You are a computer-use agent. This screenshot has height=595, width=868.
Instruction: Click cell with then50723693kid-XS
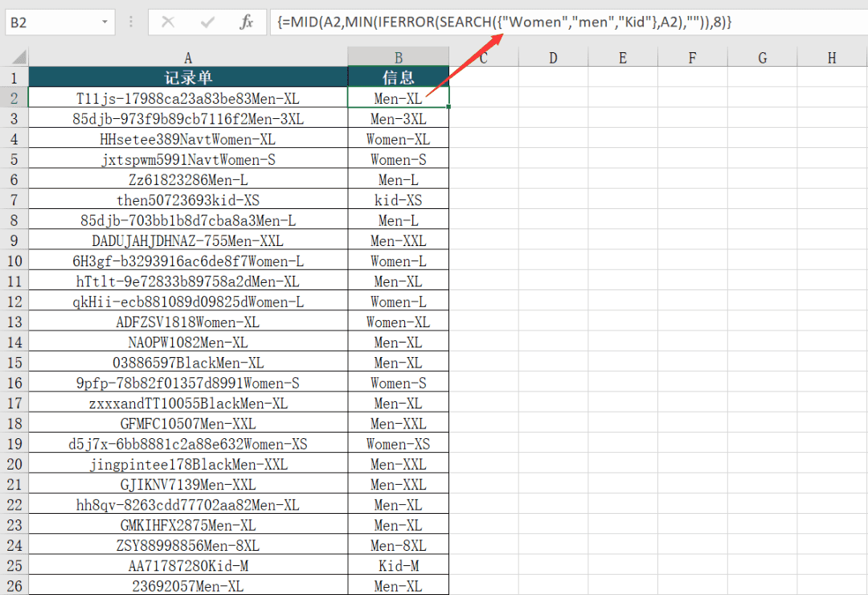pyautogui.click(x=188, y=200)
